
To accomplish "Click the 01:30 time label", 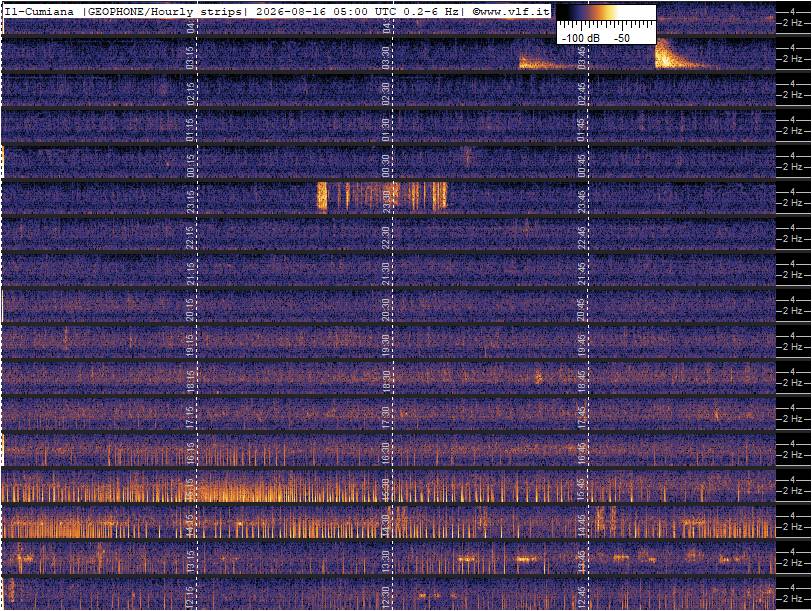I will [x=386, y=129].
